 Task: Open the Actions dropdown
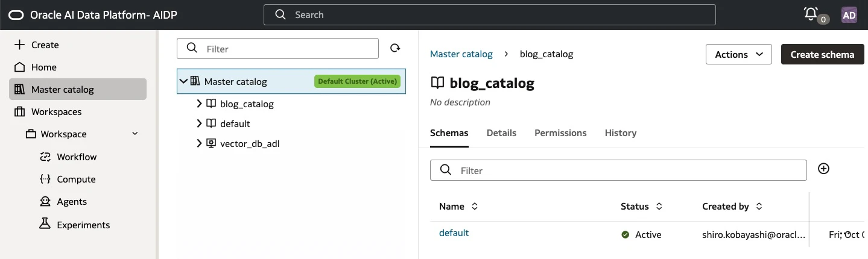[739, 54]
